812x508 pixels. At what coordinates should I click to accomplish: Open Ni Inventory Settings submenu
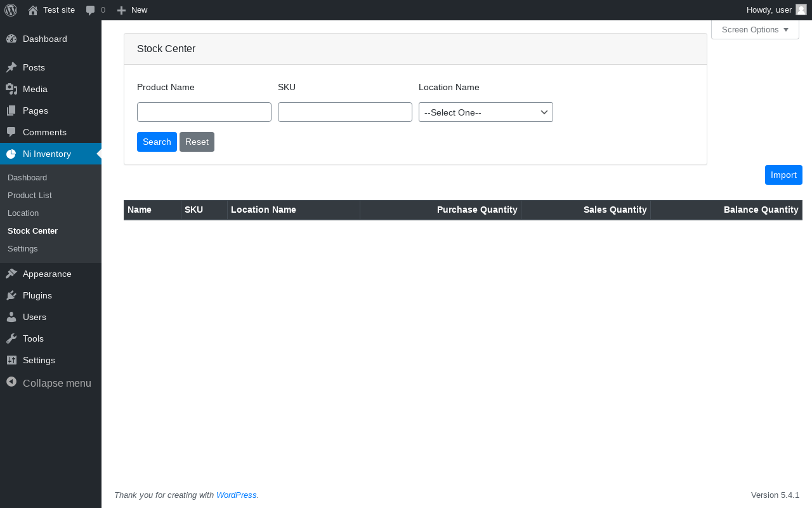51,249
